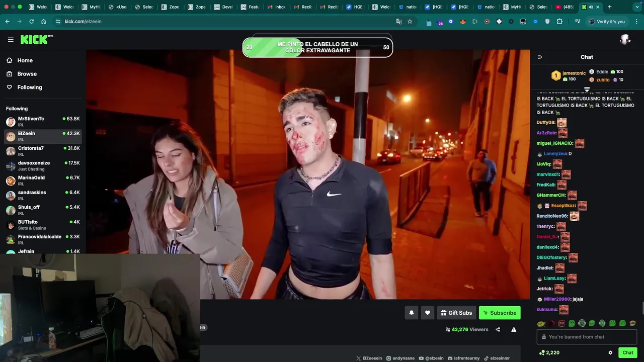Open davooxeneize Just Chatting channel
Screen dimensions: 644x362
coord(43,165)
